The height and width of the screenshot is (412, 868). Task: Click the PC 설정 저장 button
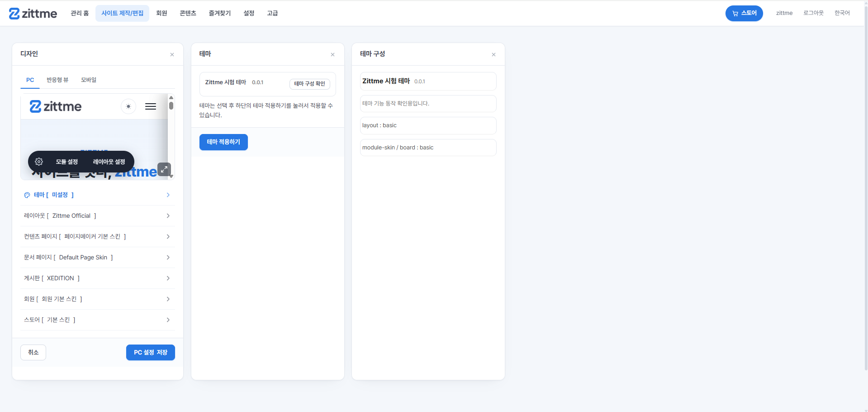click(151, 353)
